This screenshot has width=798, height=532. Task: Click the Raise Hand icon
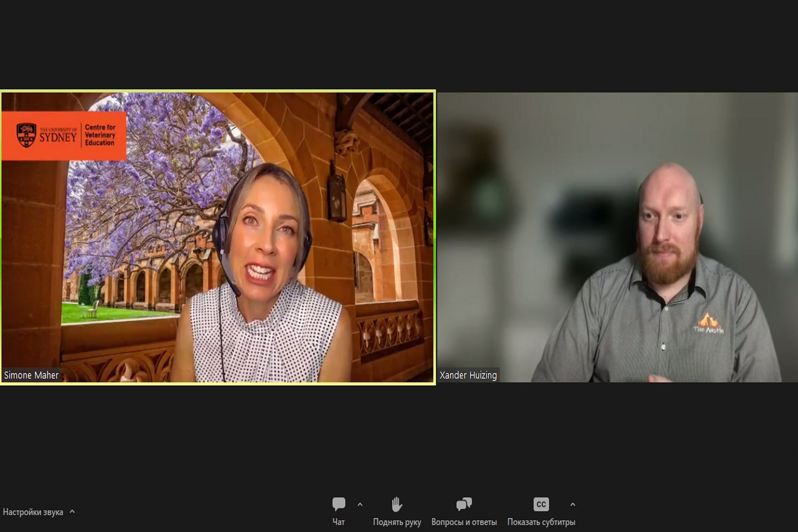pyautogui.click(x=397, y=504)
